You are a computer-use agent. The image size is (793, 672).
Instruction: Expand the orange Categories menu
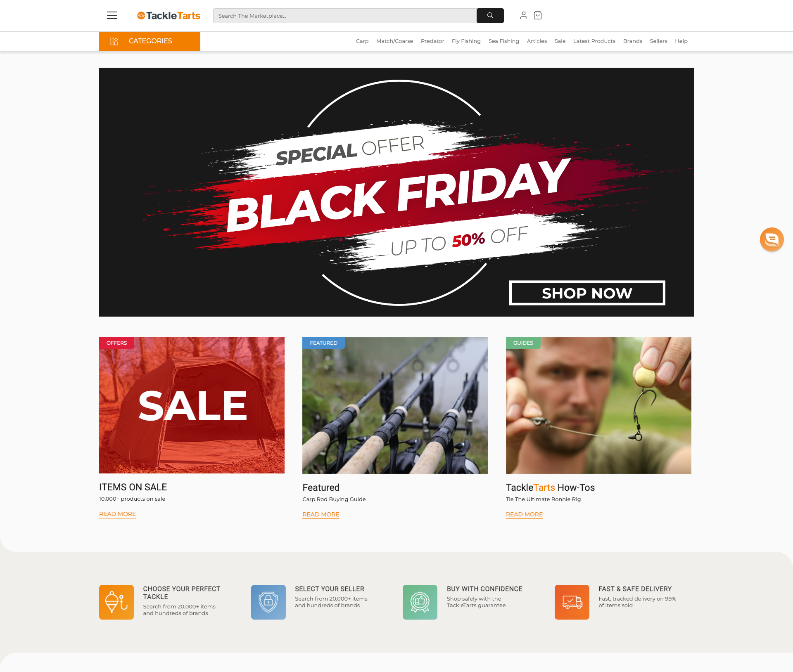[x=150, y=41]
